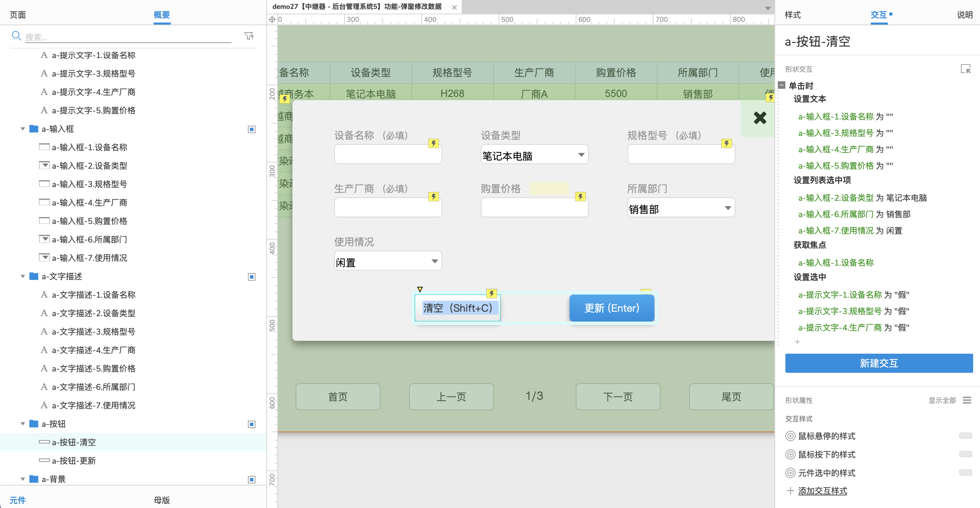
Task: Open the 使用情况 dropdown showing 闲置
Action: pyautogui.click(x=388, y=262)
